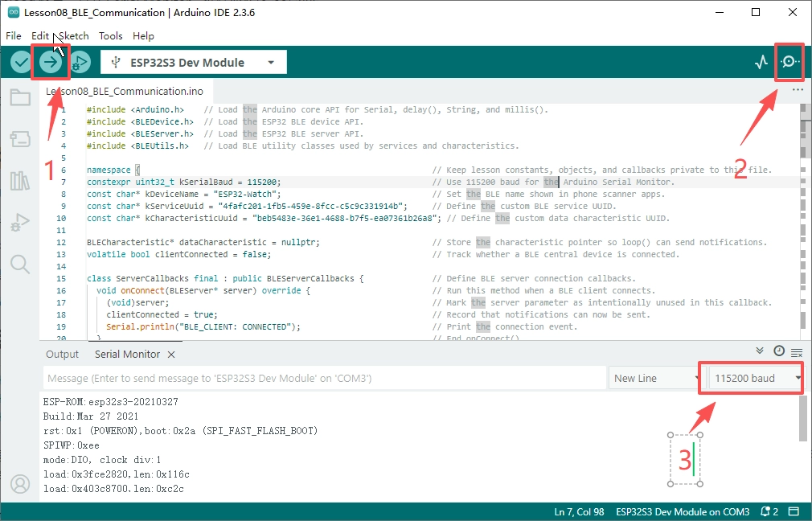Toggle autoscroll in the Serial Monitor
The image size is (812, 521).
tap(760, 351)
